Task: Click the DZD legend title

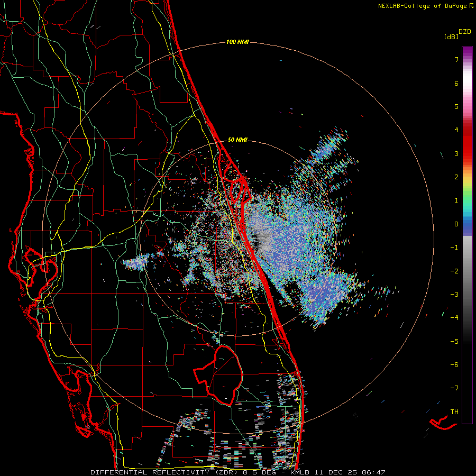Action: tap(465, 32)
